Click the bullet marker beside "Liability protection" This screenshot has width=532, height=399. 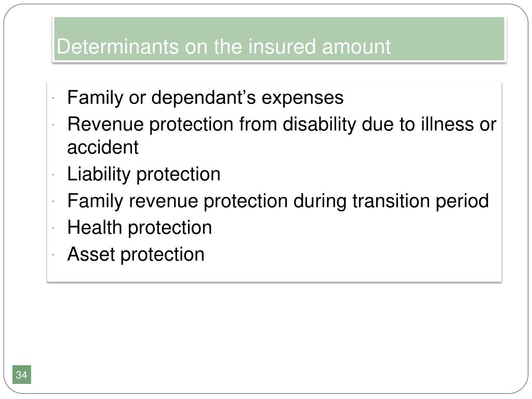pos(54,175)
